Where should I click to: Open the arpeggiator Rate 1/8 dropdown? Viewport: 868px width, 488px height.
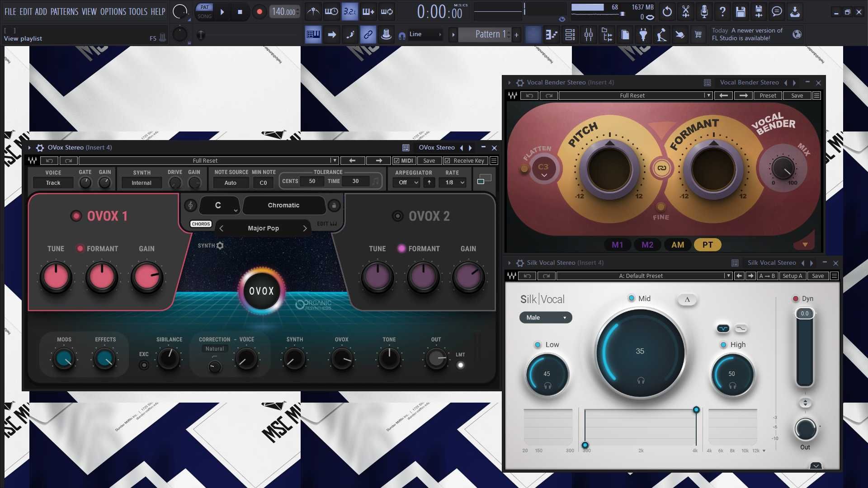click(x=455, y=183)
